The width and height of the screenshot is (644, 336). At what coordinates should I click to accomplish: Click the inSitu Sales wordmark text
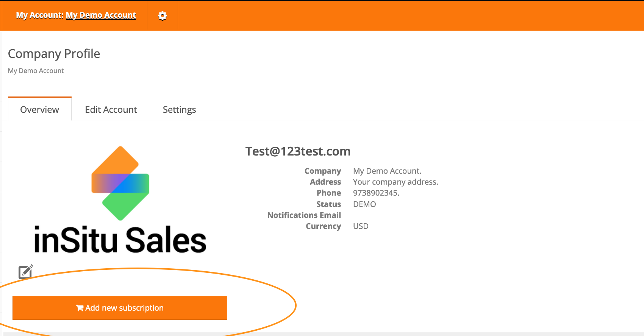(x=120, y=240)
